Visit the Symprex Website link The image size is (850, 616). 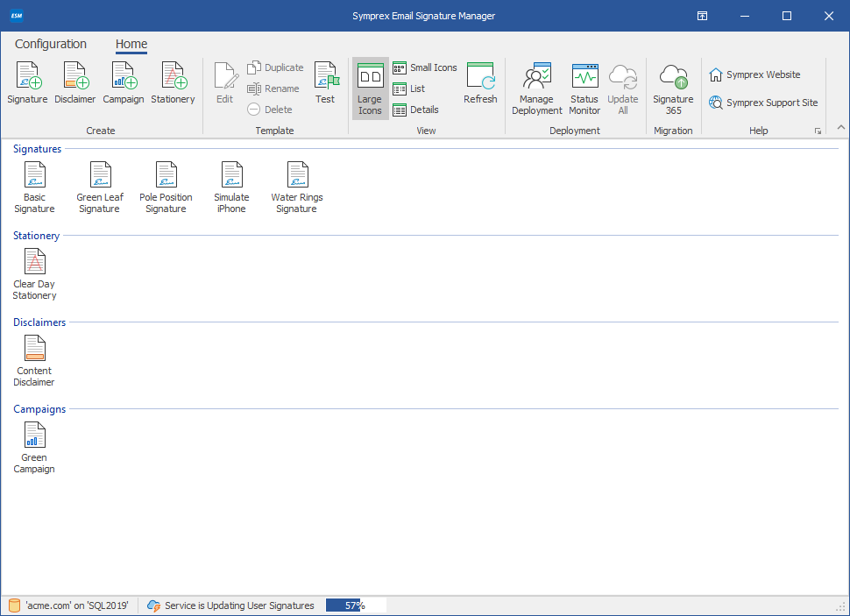tap(754, 74)
